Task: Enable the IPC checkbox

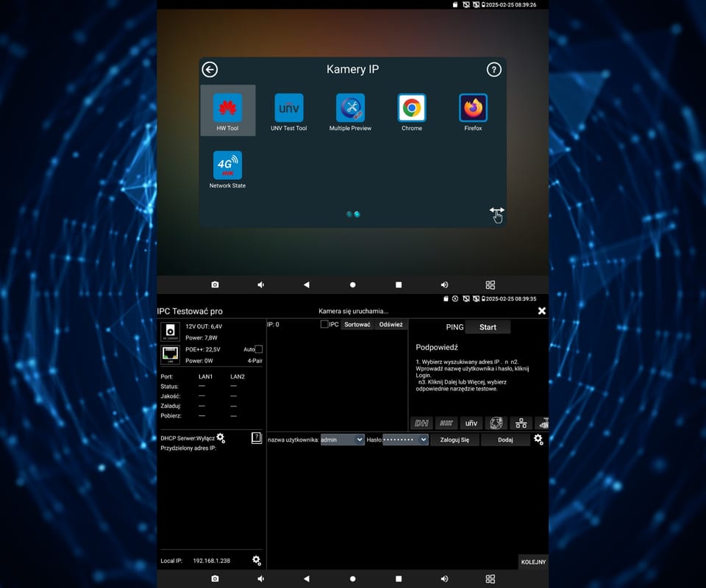Action: coord(324,324)
